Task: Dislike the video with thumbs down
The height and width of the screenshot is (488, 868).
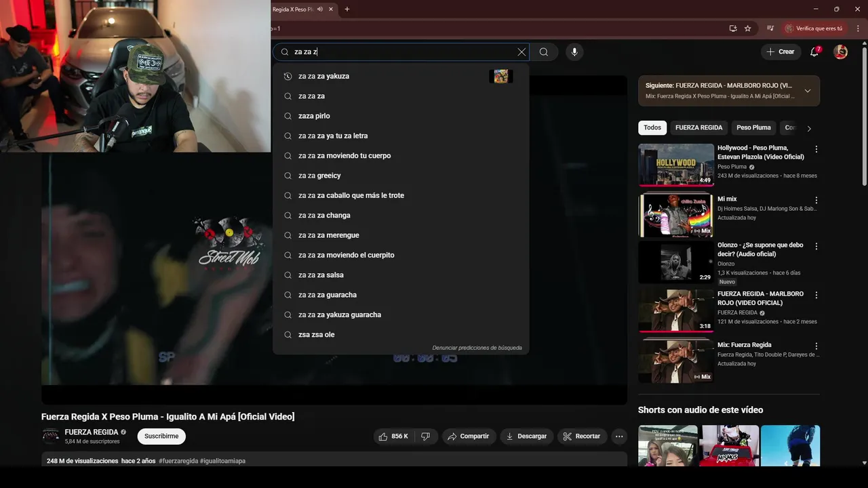Action: pyautogui.click(x=426, y=436)
